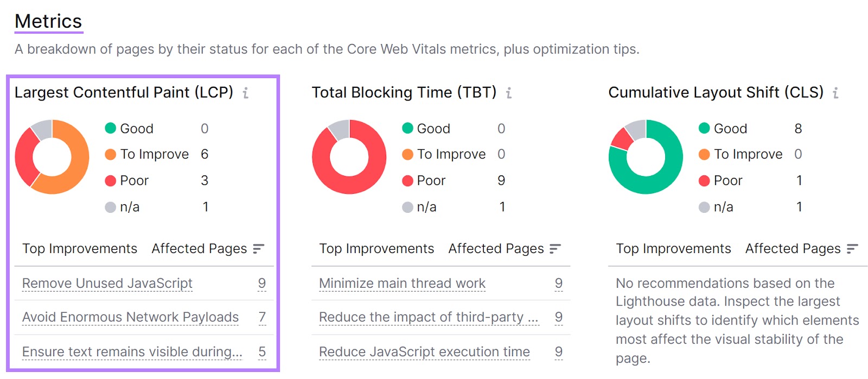
Task: Select Affected Pages header in TBT panel
Action: [x=496, y=249]
